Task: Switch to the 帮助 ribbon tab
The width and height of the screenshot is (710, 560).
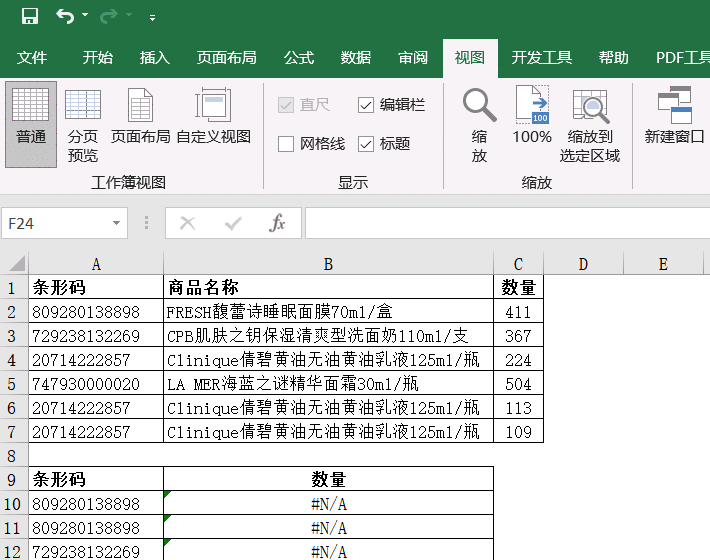Action: pos(614,58)
